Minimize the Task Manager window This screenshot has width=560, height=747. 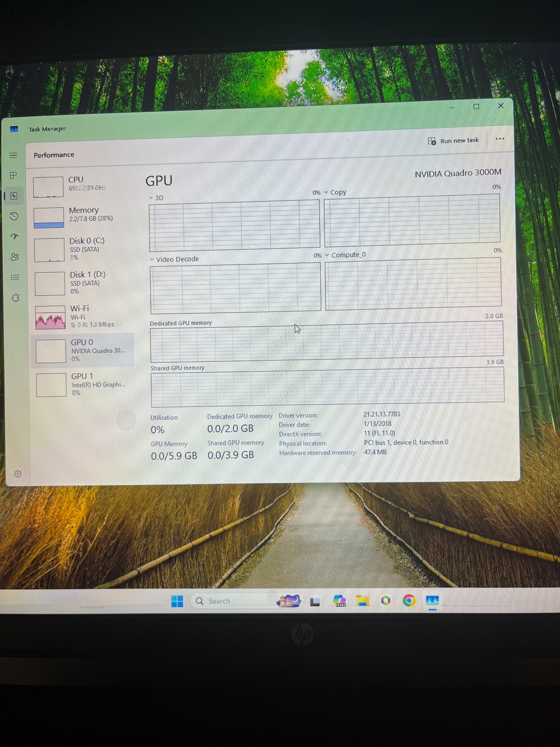(452, 108)
